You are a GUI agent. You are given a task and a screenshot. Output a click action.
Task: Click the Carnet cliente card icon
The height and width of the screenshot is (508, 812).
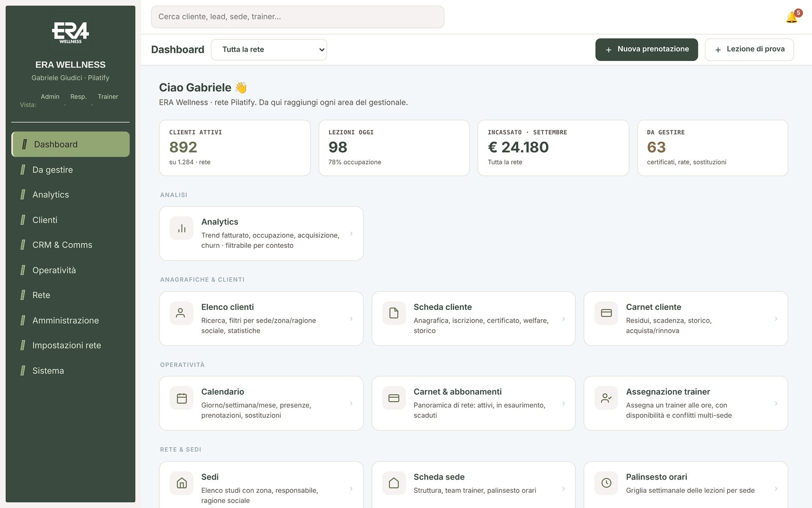tap(606, 313)
